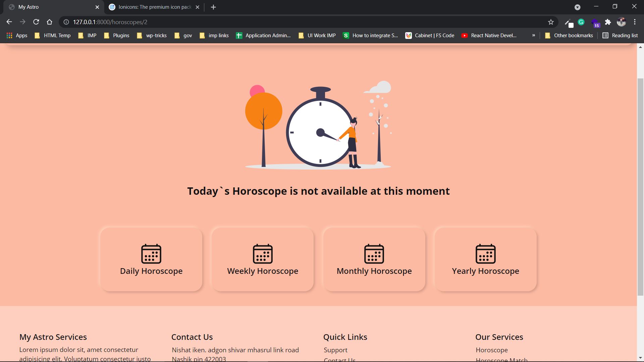Open the Chrome three-dot menu
The width and height of the screenshot is (644, 362).
[x=635, y=22]
